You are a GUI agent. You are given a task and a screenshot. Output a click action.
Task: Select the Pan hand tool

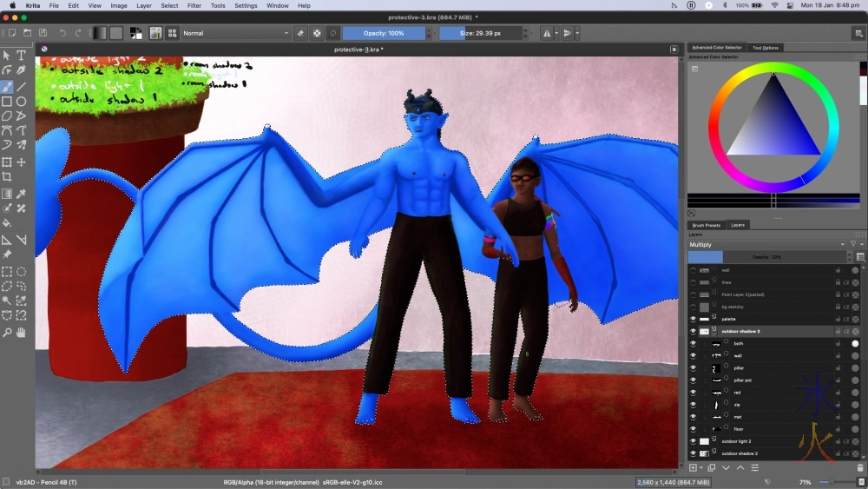click(x=21, y=333)
